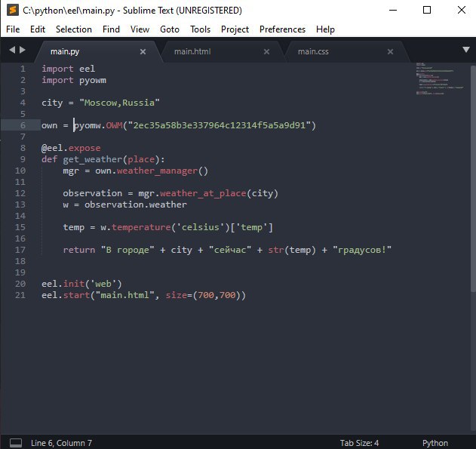476x449 pixels.
Task: Switch to the main.css tab
Action: pyautogui.click(x=313, y=51)
